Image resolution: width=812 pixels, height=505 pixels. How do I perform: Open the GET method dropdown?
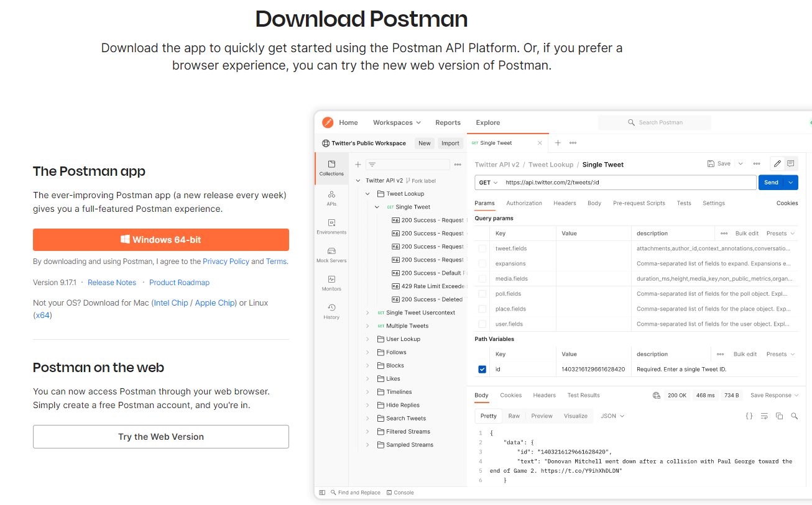click(488, 183)
